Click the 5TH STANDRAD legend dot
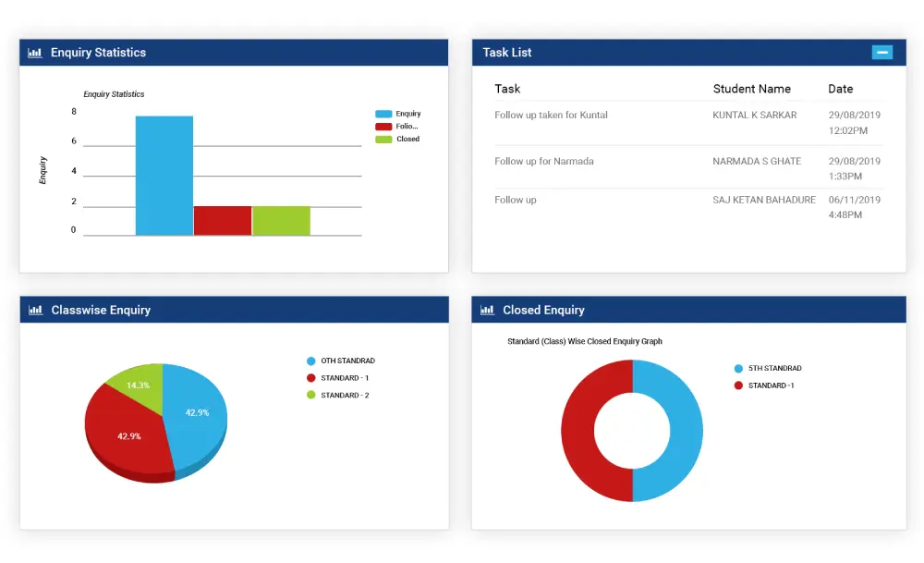 tap(738, 368)
